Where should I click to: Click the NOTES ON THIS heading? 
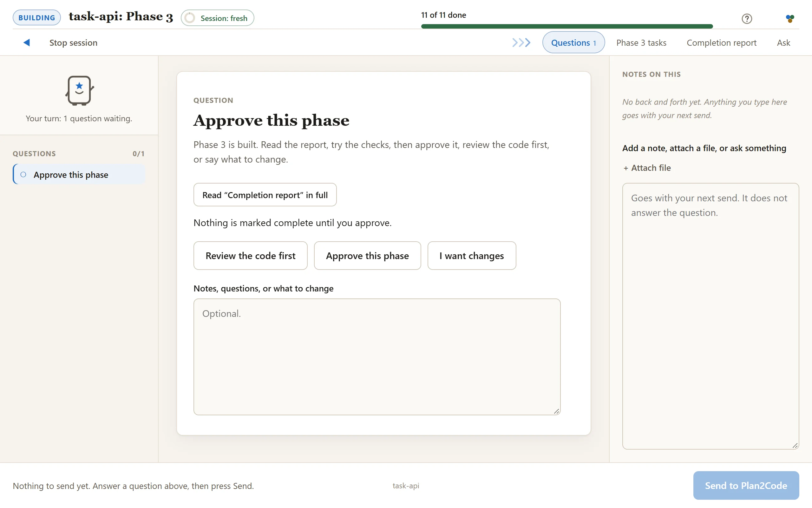[651, 74]
